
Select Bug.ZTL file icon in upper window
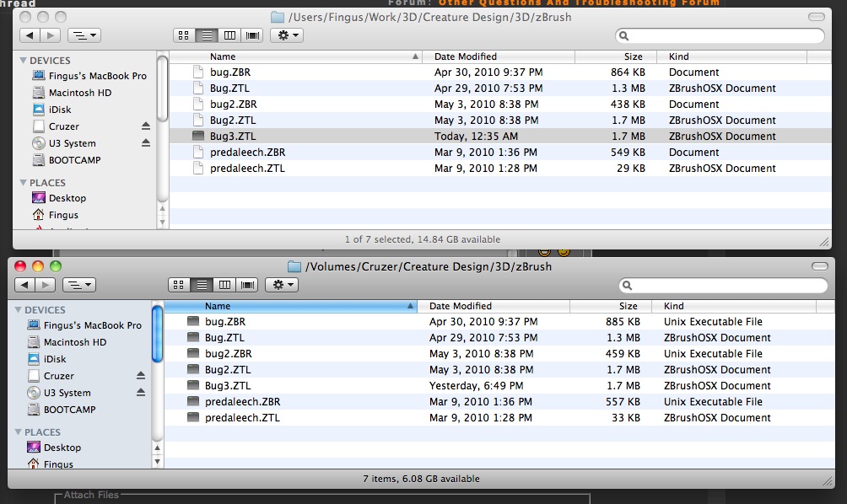click(198, 88)
